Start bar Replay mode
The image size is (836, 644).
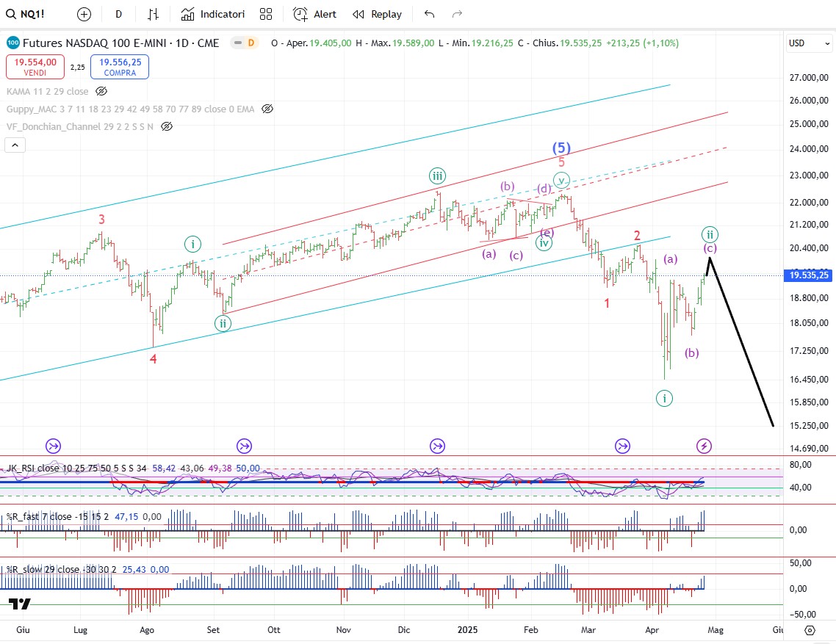(378, 15)
